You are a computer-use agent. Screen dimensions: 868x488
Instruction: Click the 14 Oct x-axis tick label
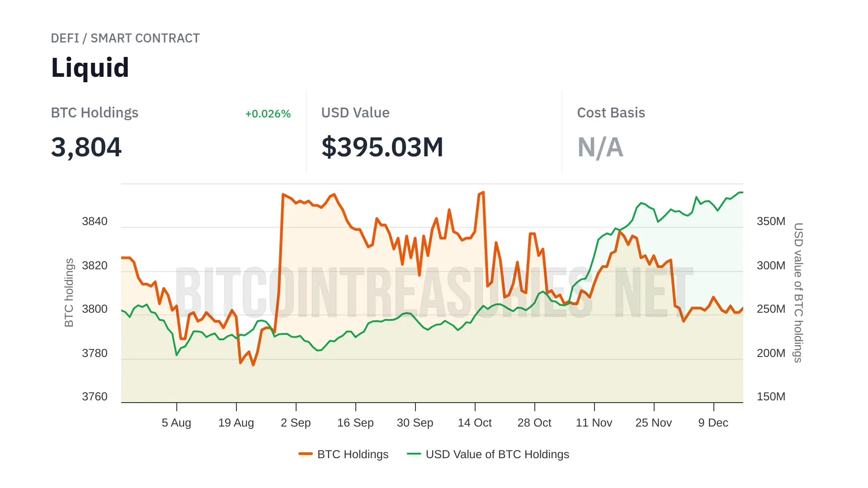(475, 423)
